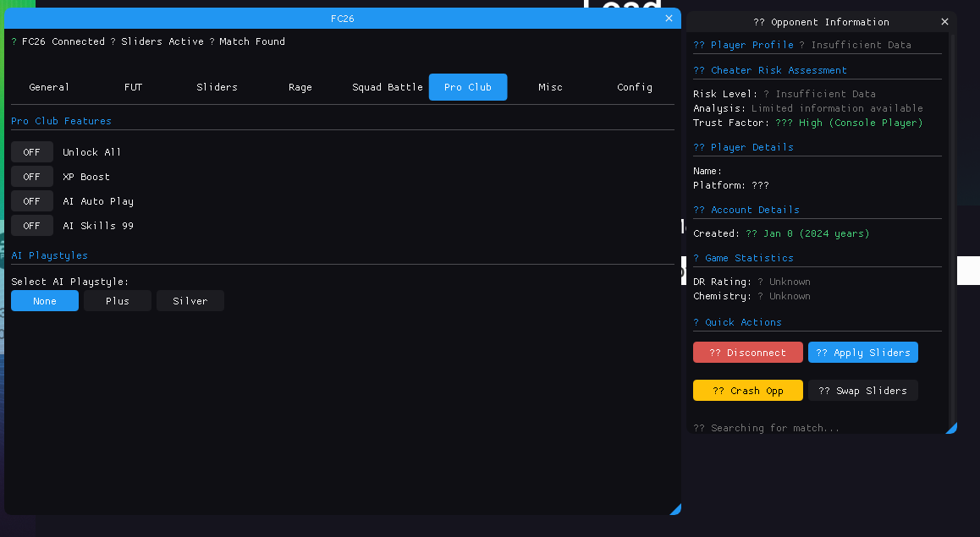
Task: Open the Config tab
Action: [x=635, y=87]
